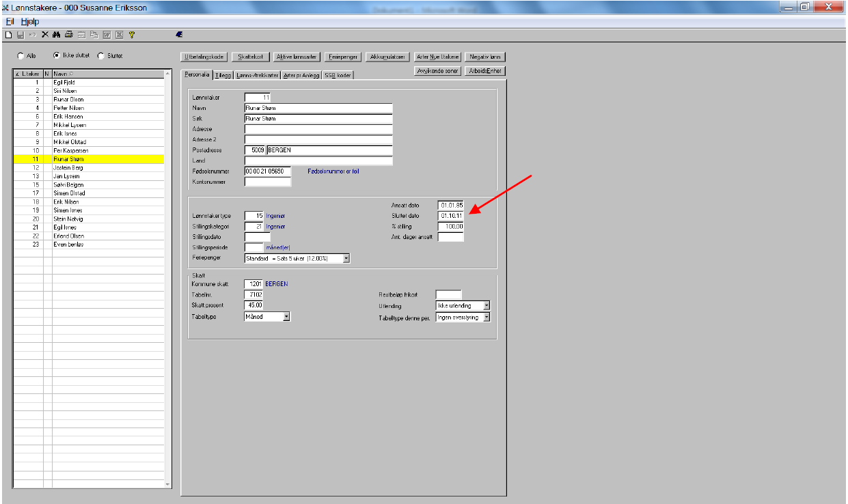Click the Akkumulatorer button

click(388, 57)
